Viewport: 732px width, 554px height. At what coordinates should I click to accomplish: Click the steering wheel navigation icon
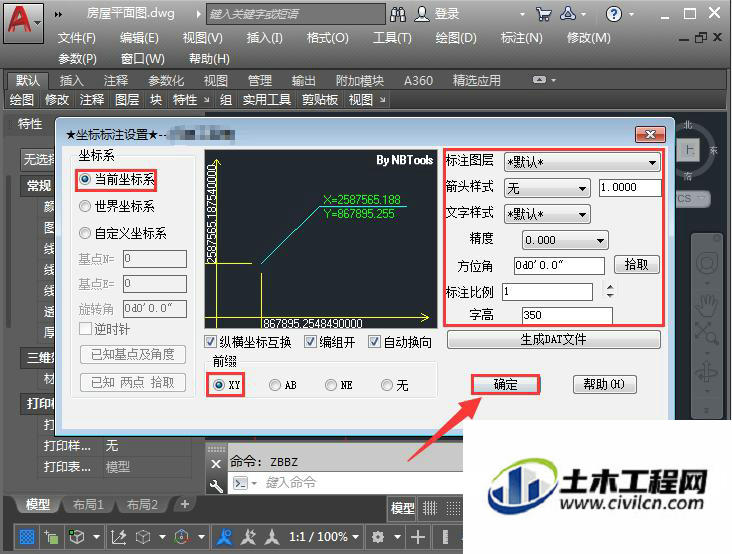707,264
